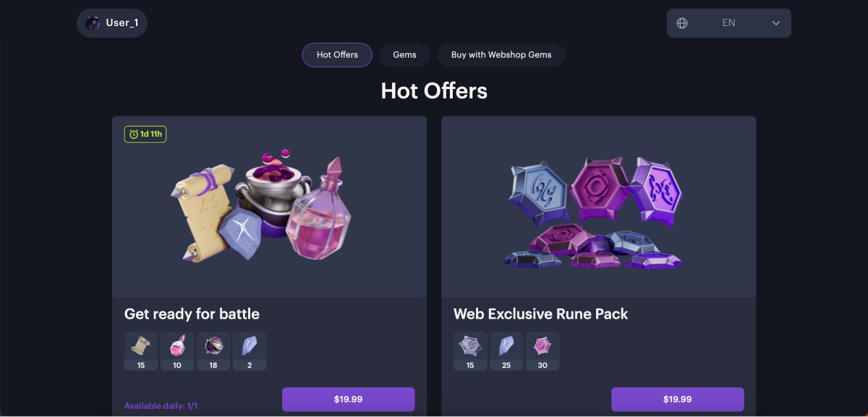Click the pink potion icon with quantity 10
Viewport: 868px width, 417px height.
(x=177, y=346)
